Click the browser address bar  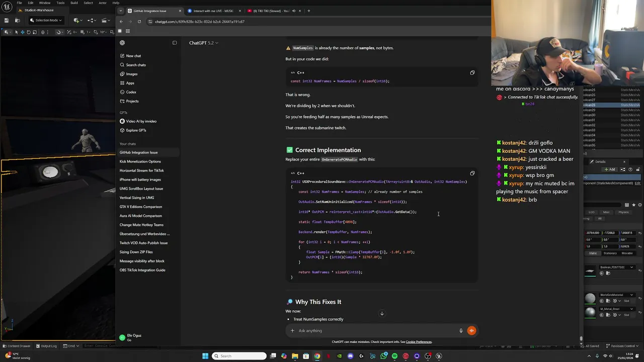coord(317,22)
